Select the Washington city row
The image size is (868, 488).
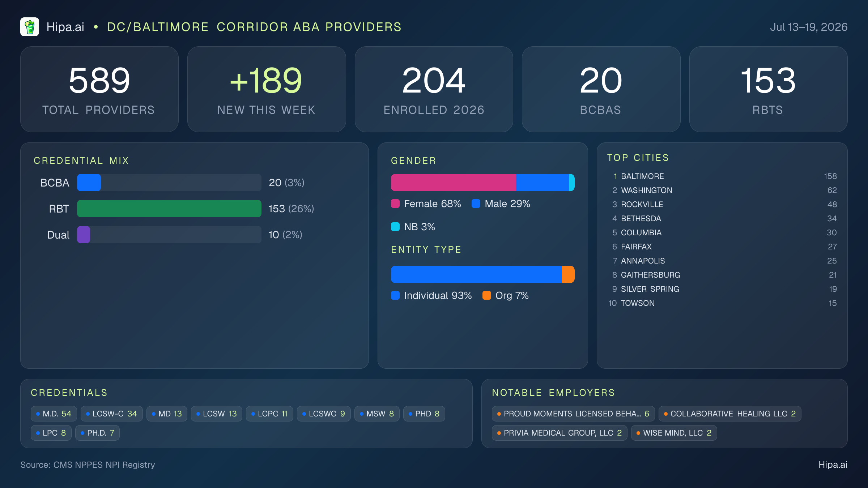tap(722, 190)
